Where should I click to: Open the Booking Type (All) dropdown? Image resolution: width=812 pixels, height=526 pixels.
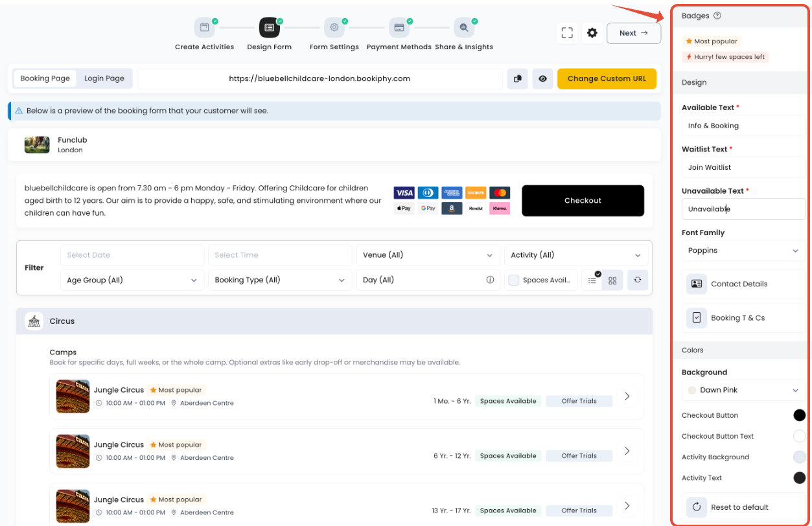280,280
